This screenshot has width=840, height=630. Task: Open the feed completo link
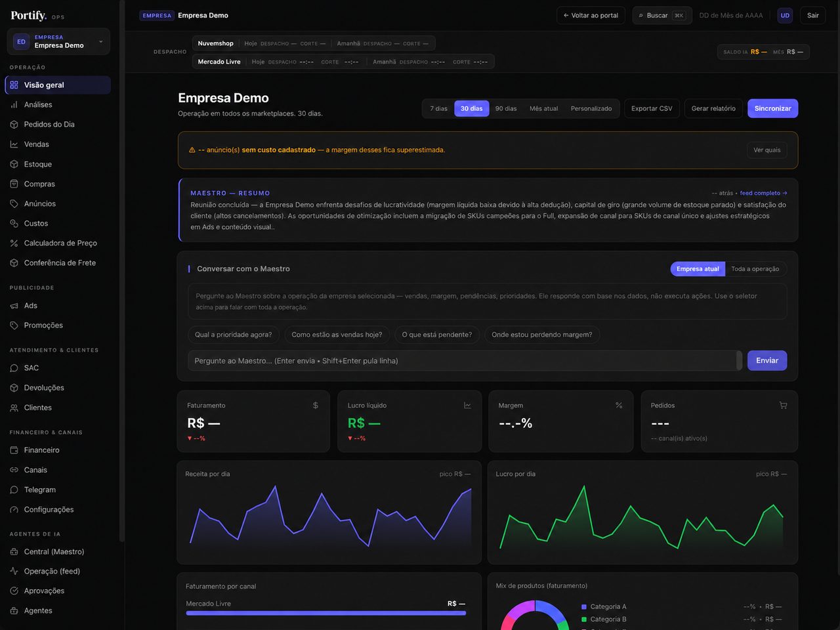[x=763, y=193]
